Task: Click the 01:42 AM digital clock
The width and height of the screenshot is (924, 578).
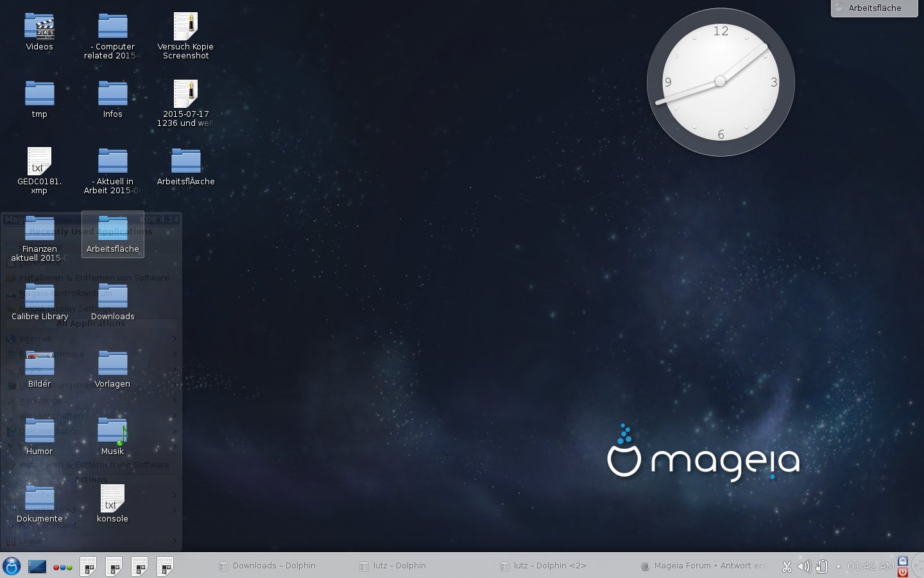Action: (870, 566)
